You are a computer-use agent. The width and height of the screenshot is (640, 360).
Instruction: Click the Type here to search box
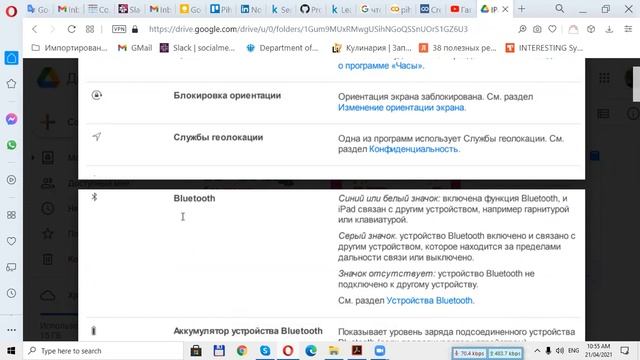pos(104,351)
